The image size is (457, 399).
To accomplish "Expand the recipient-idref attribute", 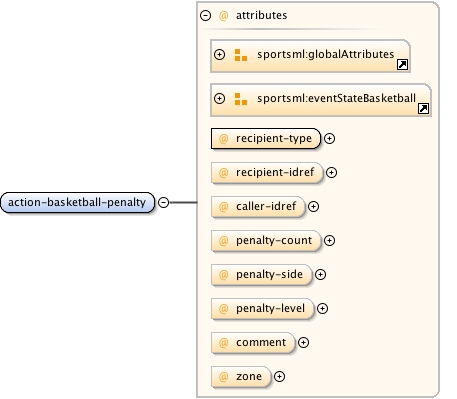I will point(331,172).
